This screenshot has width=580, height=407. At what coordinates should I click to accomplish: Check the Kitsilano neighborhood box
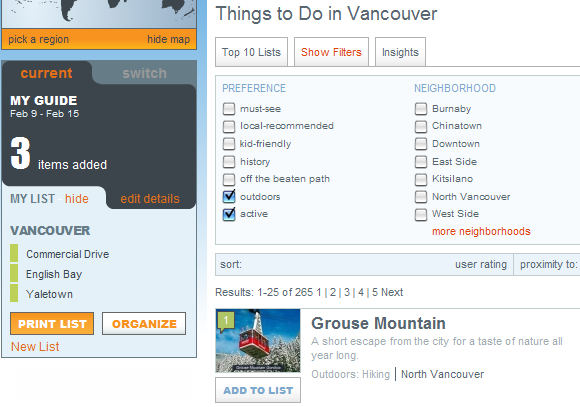coord(421,179)
